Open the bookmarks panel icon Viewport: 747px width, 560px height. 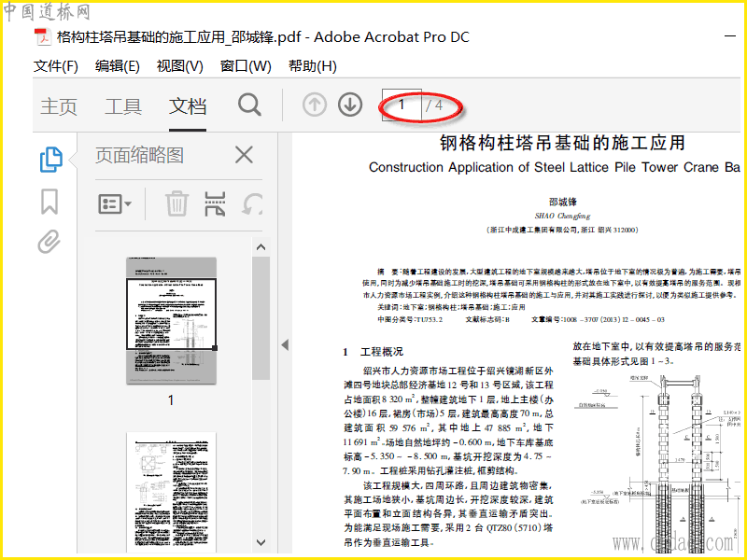click(49, 201)
